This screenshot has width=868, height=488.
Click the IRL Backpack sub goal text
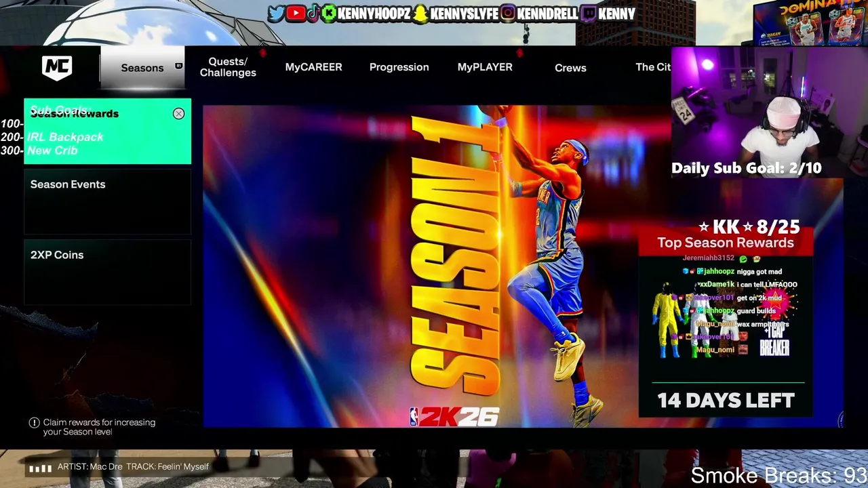[x=65, y=137]
